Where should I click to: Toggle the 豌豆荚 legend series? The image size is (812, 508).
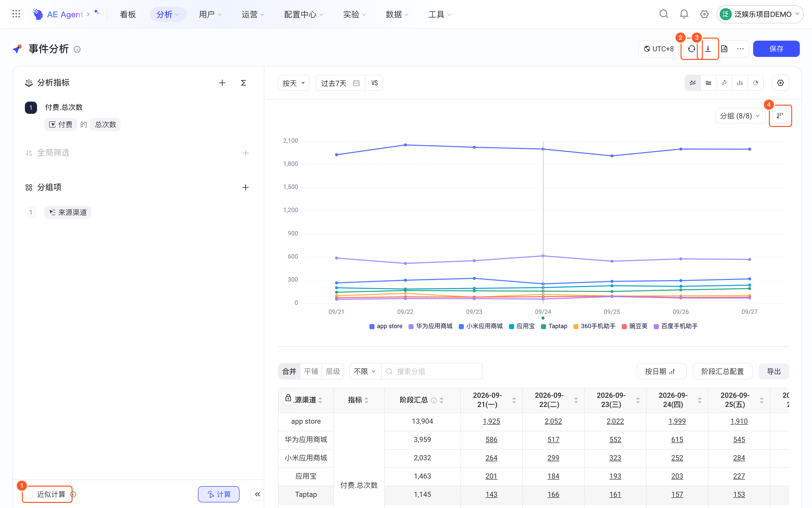[635, 326]
